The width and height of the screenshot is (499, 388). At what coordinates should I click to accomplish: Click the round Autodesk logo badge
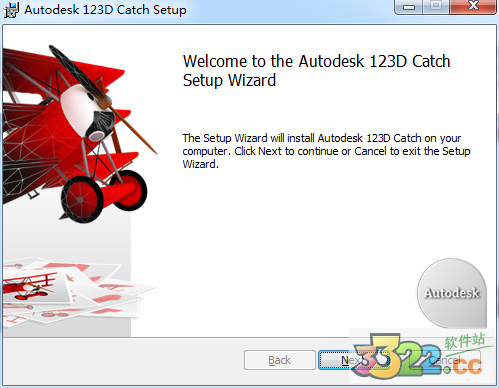(x=452, y=293)
